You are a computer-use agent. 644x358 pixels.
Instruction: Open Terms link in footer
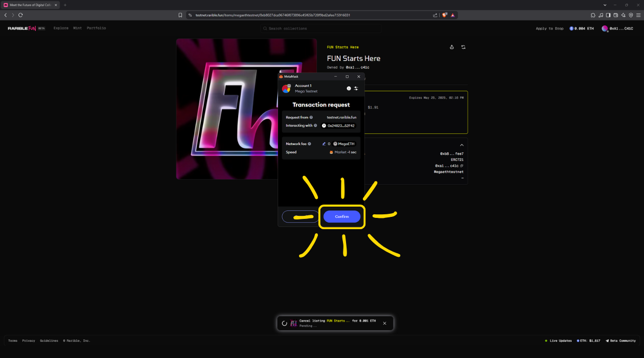13,341
